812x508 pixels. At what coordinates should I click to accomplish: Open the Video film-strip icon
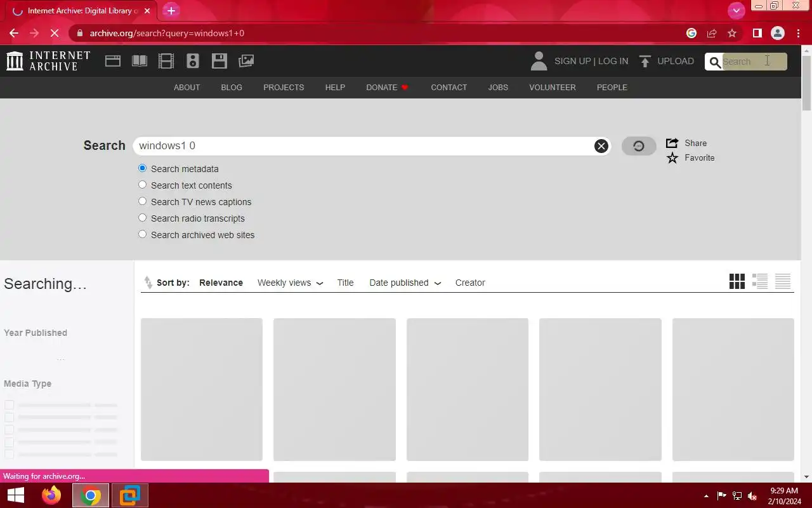[166, 61]
